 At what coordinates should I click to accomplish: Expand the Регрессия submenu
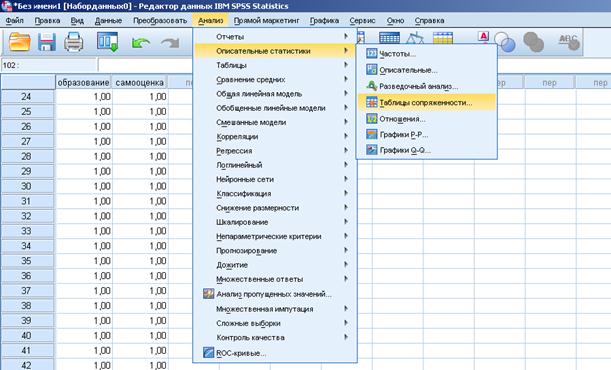pos(275,151)
